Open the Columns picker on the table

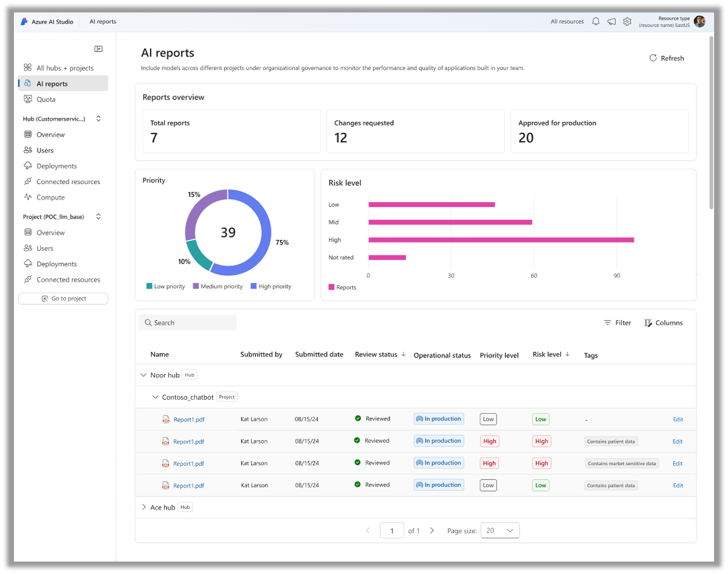pos(663,322)
